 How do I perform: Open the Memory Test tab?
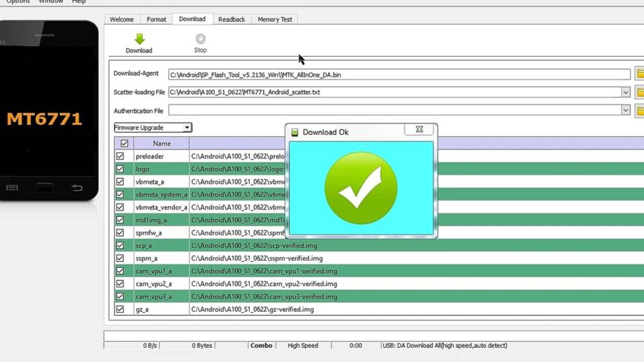point(275,20)
